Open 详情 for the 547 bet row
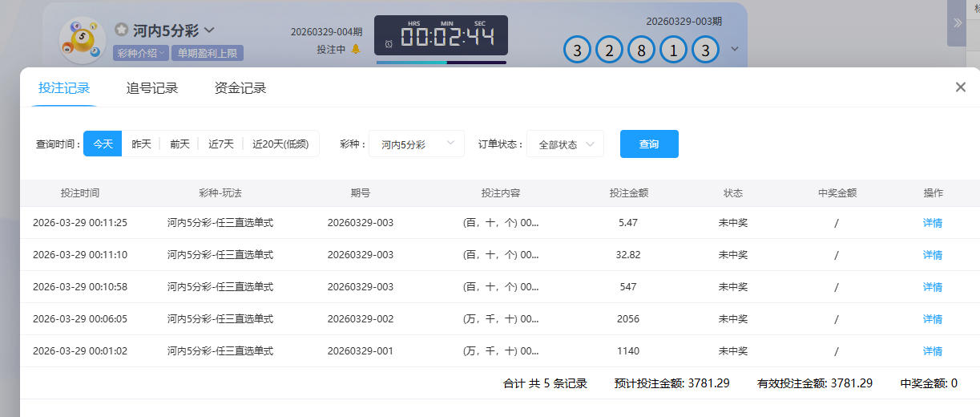 pyautogui.click(x=932, y=287)
